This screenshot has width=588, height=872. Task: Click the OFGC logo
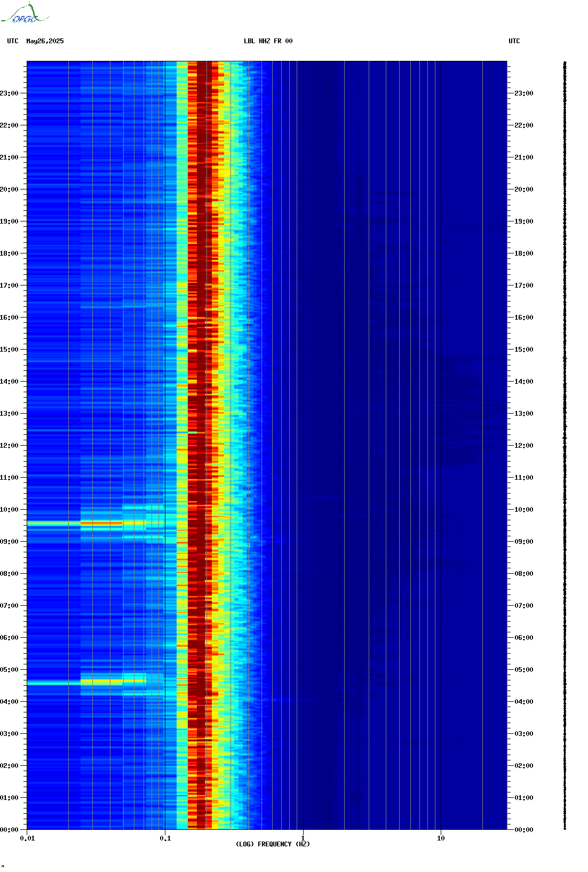tap(25, 13)
